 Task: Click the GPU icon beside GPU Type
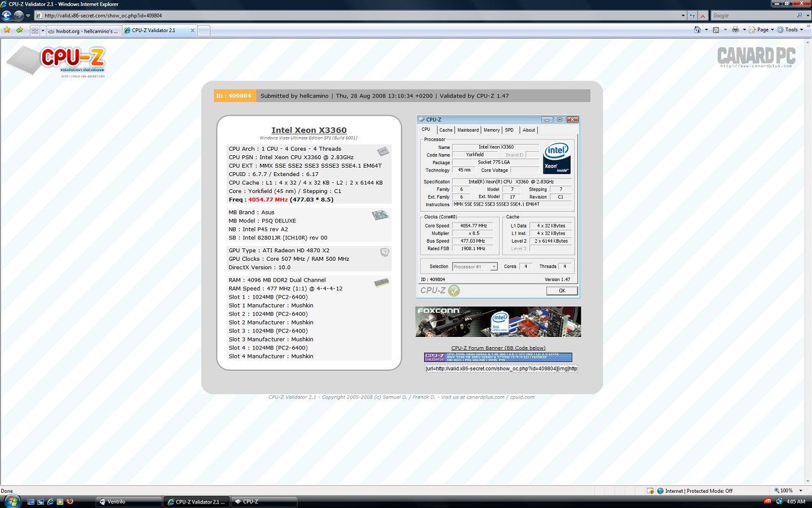coord(385,252)
